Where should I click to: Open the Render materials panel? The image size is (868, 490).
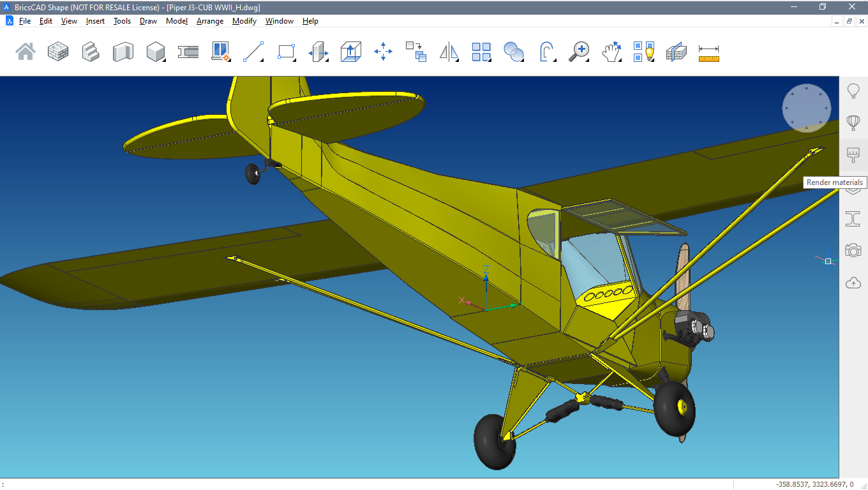point(853,154)
